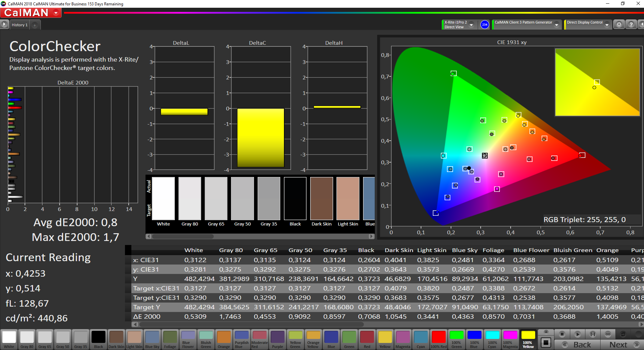Select the 100% Green patch in the bottom strip

pos(457,339)
